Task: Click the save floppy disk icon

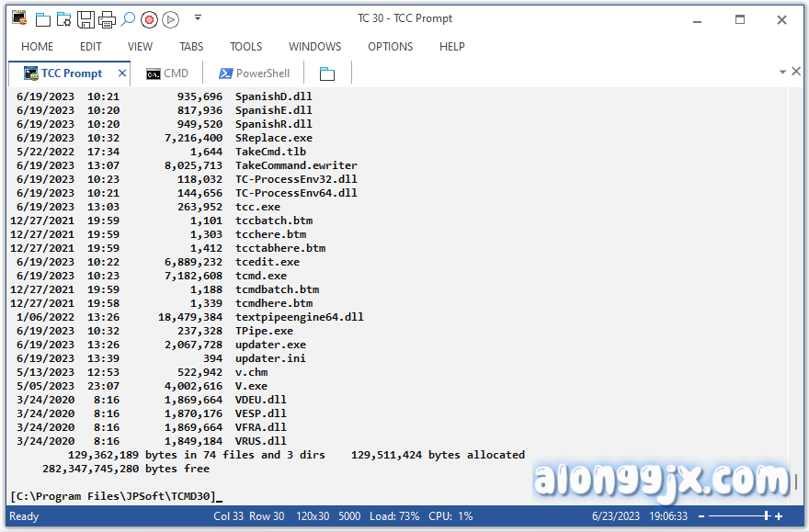Action: pos(85,18)
